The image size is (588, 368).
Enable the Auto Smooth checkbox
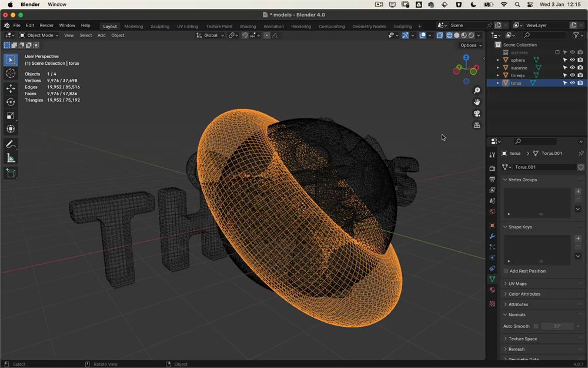pos(536,326)
